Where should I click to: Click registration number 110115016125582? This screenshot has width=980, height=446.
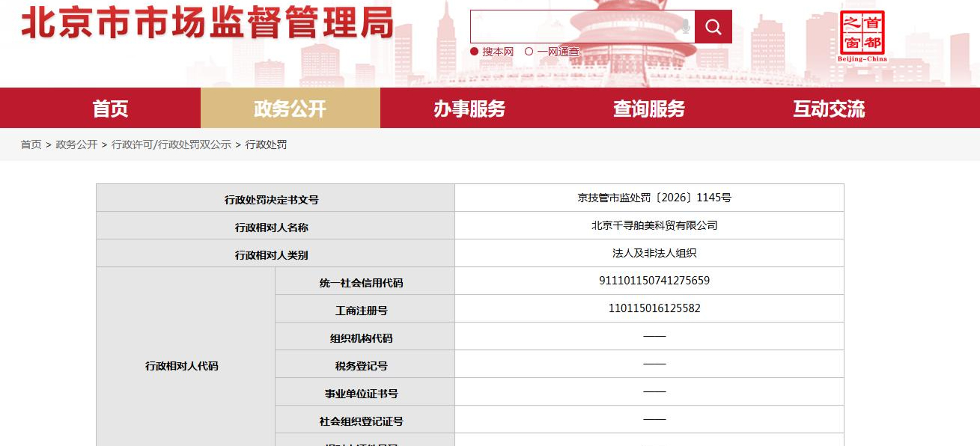tap(654, 308)
